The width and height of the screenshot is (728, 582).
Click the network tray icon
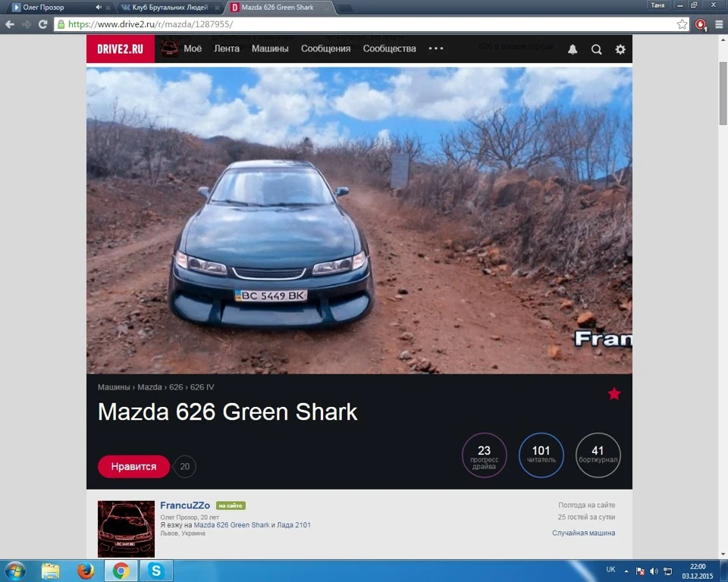pyautogui.click(x=667, y=571)
